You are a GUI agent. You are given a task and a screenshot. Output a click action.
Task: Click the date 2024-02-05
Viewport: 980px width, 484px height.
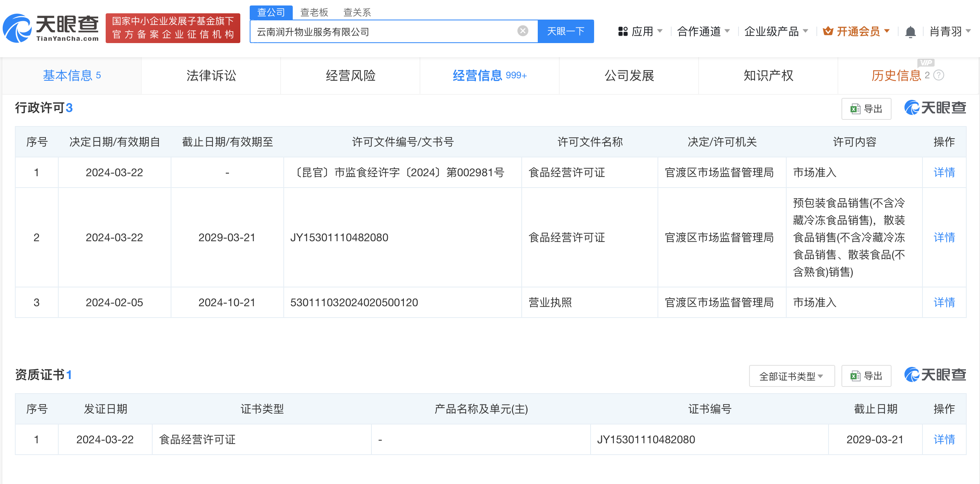(x=114, y=302)
